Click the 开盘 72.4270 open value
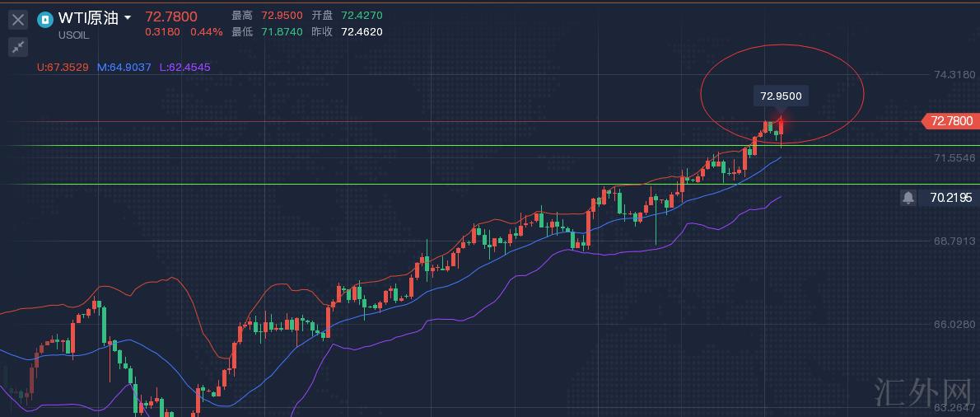The image size is (980, 417). click(x=362, y=16)
